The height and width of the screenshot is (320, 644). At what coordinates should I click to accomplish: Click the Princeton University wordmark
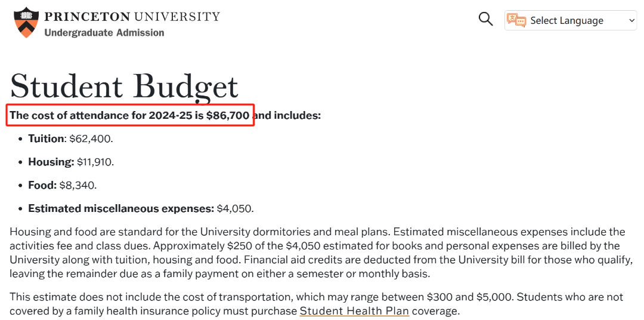click(132, 17)
